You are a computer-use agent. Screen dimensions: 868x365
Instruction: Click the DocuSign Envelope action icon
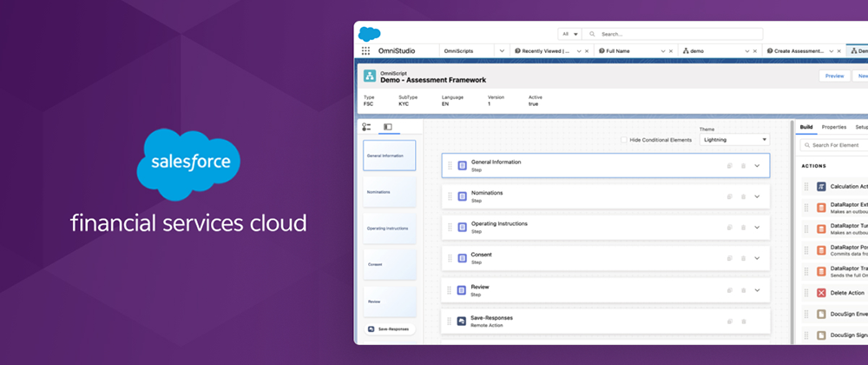click(x=821, y=314)
